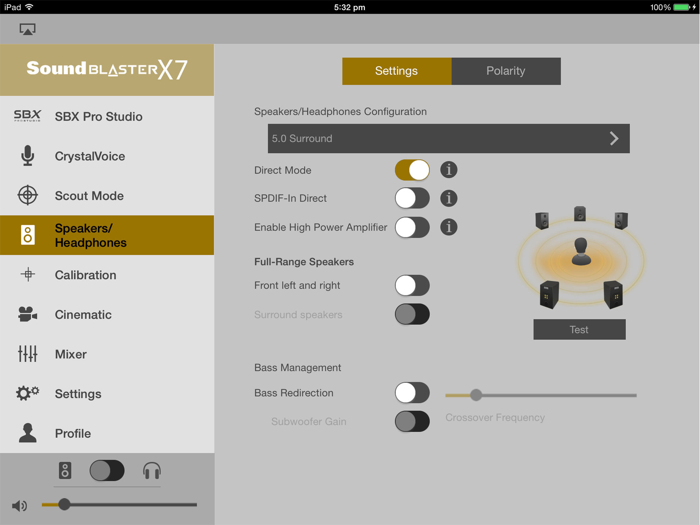Tap the AirPlay icon in top bar
This screenshot has height=525, width=700.
(27, 29)
